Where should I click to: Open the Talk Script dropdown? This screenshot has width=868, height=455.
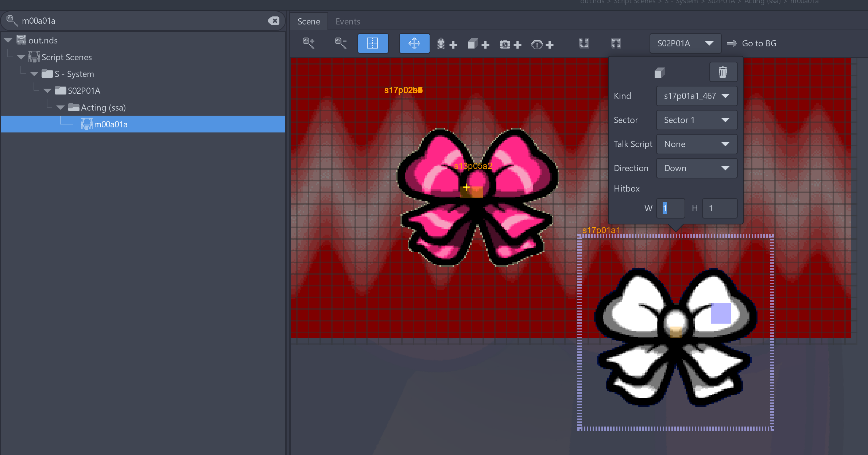tap(696, 144)
